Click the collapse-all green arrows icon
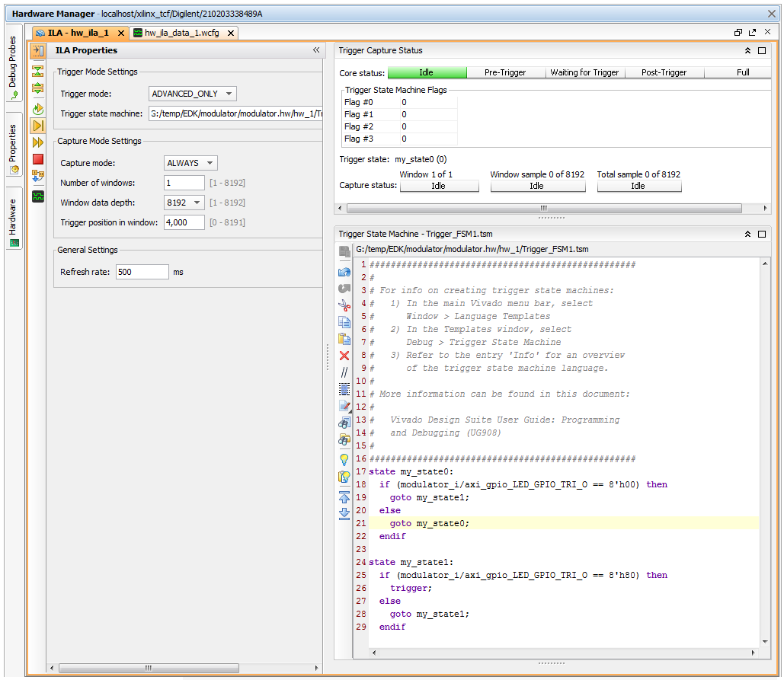Image resolution: width=784 pixels, height=680 pixels. [38, 71]
